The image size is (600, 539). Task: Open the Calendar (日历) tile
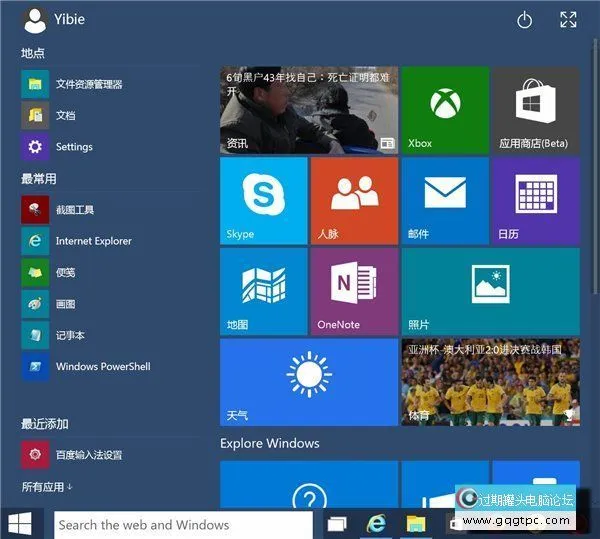pos(535,200)
